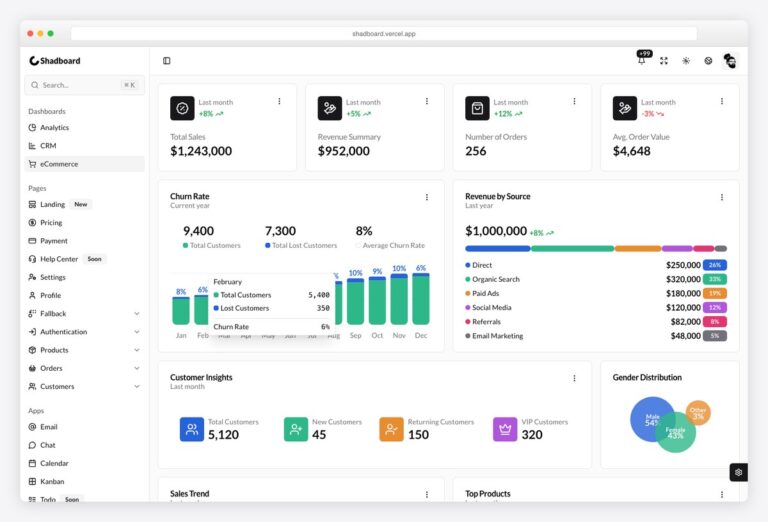
Task: Toggle Total Lost Customers legend
Action: tap(301, 245)
